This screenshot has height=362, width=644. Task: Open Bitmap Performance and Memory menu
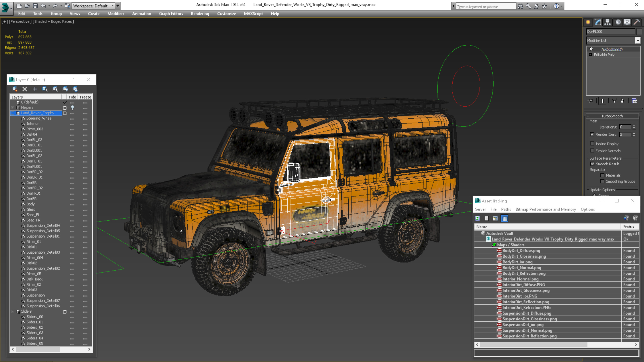(546, 209)
